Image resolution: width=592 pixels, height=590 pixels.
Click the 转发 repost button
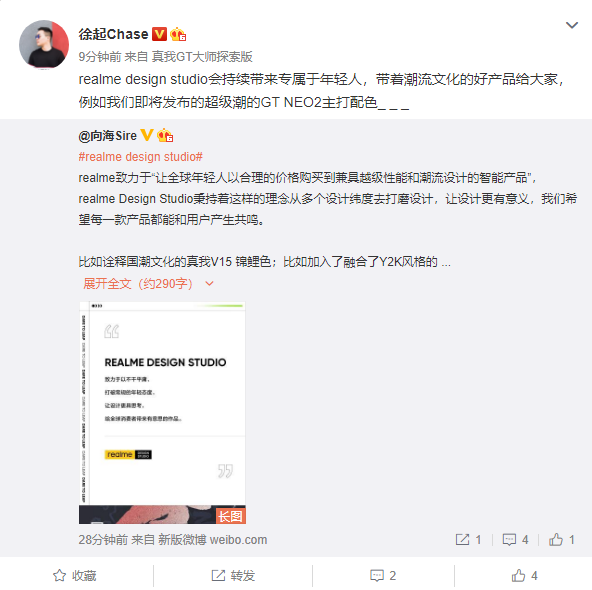(x=233, y=575)
